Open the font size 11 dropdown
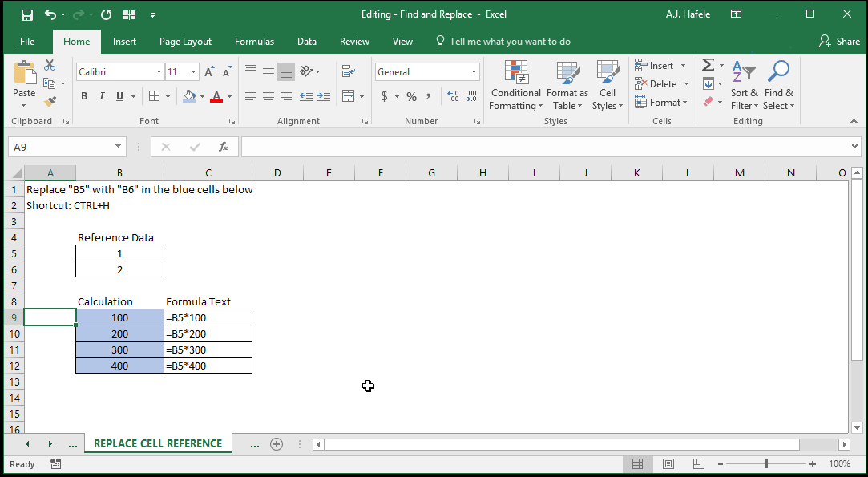The height and width of the screenshot is (477, 868). pyautogui.click(x=193, y=72)
